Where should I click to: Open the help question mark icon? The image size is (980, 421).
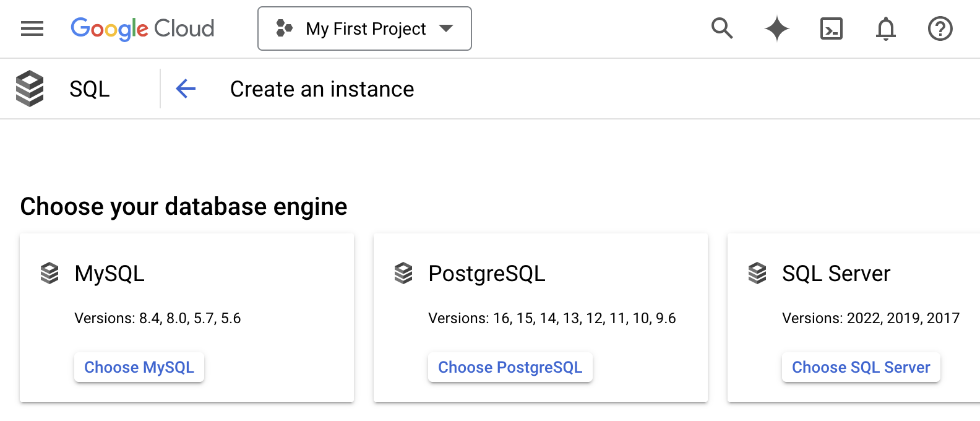tap(940, 28)
